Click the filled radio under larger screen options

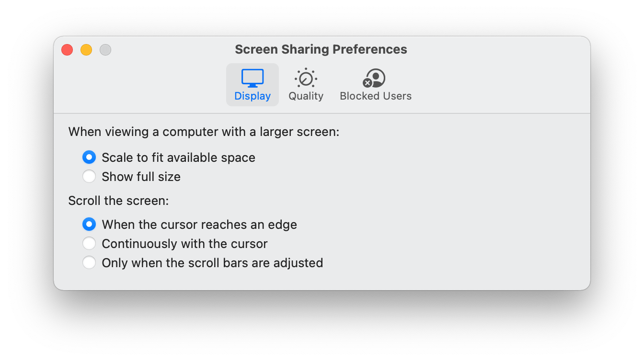pyautogui.click(x=89, y=157)
